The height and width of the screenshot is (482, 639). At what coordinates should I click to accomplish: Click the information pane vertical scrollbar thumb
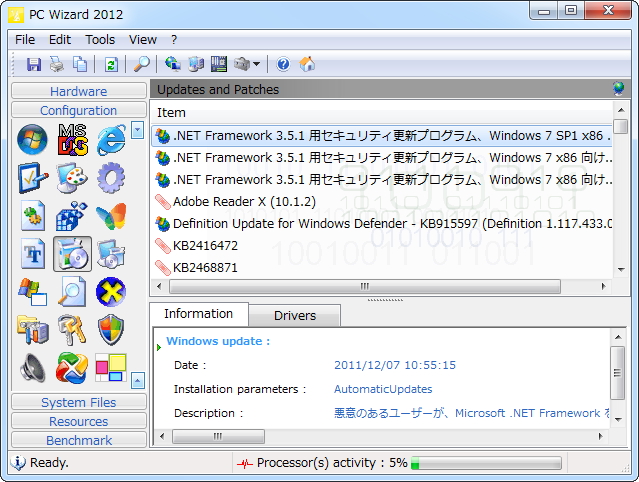[618, 373]
